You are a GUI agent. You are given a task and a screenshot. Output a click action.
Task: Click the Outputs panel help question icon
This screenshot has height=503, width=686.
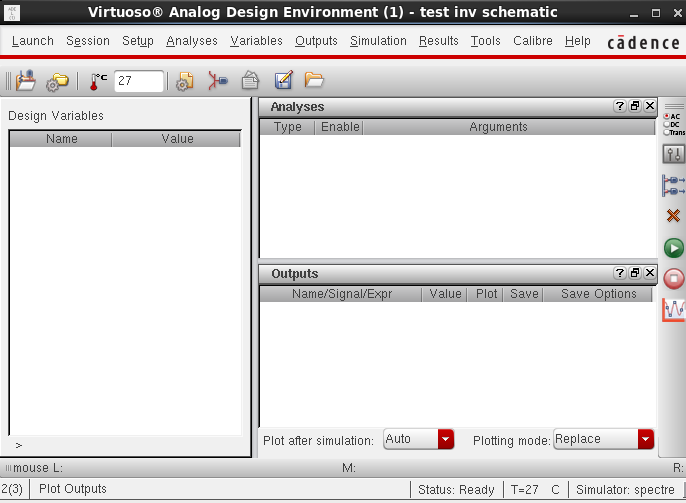click(620, 273)
